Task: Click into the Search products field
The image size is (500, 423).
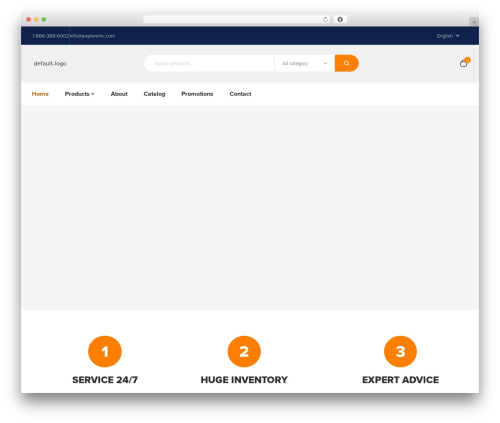Action: tap(209, 63)
